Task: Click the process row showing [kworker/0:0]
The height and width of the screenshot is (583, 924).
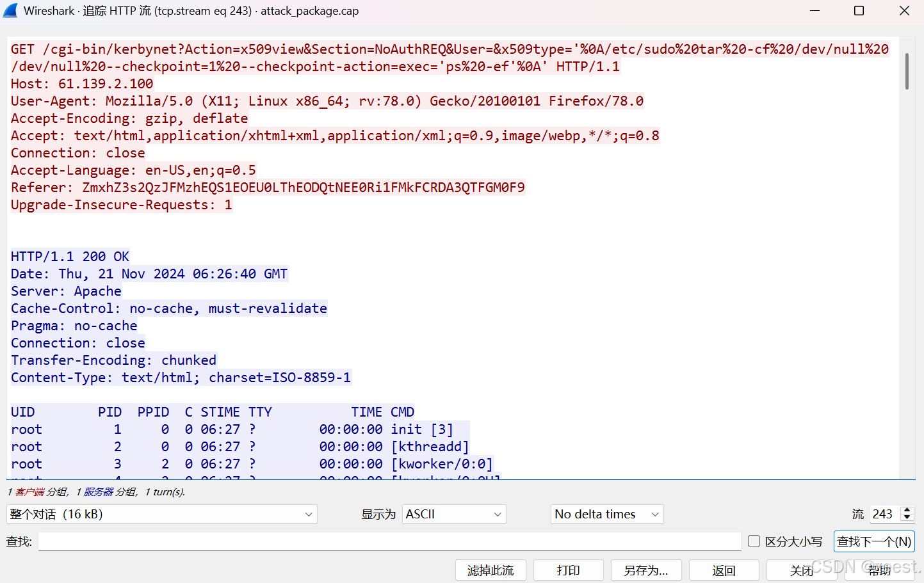Action: pos(252,464)
